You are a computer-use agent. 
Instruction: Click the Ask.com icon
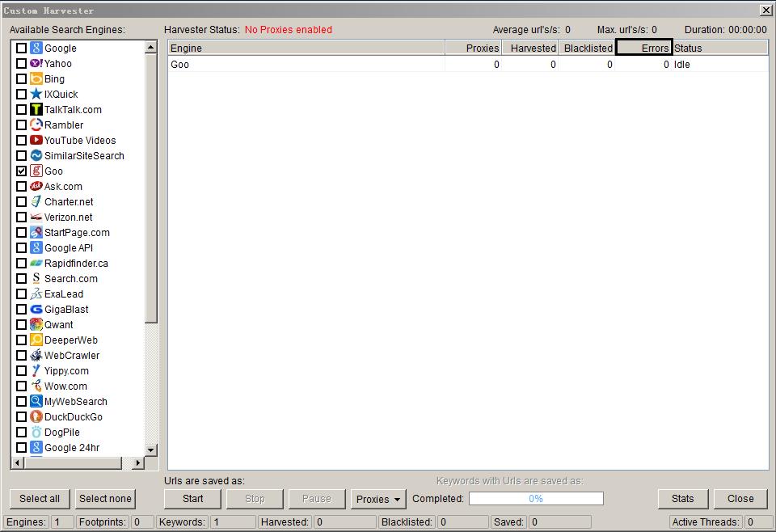pos(36,186)
